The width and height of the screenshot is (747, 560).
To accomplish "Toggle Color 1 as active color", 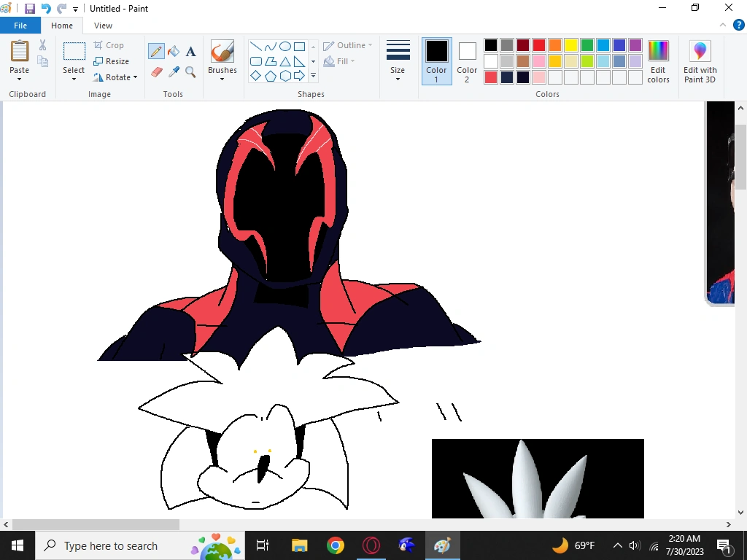I will coord(436,61).
